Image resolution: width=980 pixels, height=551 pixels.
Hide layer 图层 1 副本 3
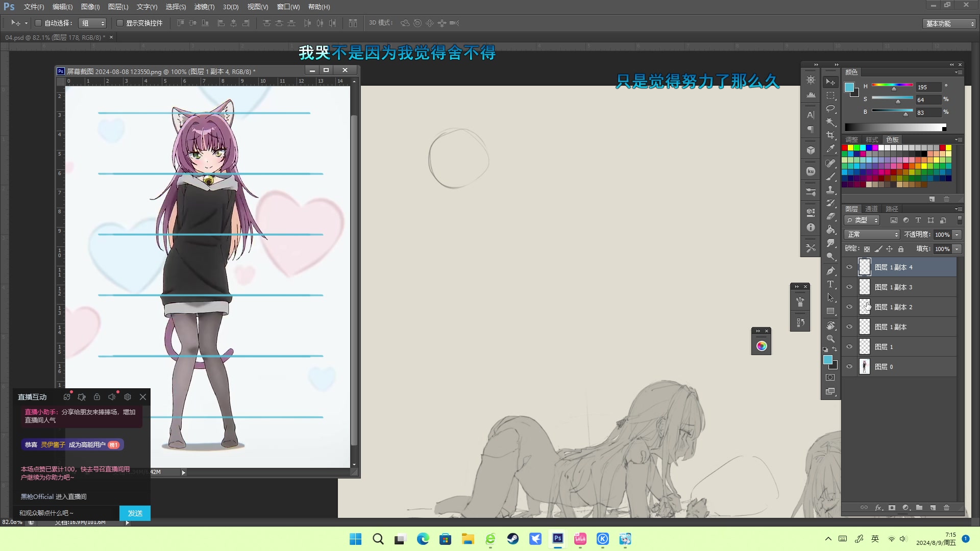pos(849,287)
